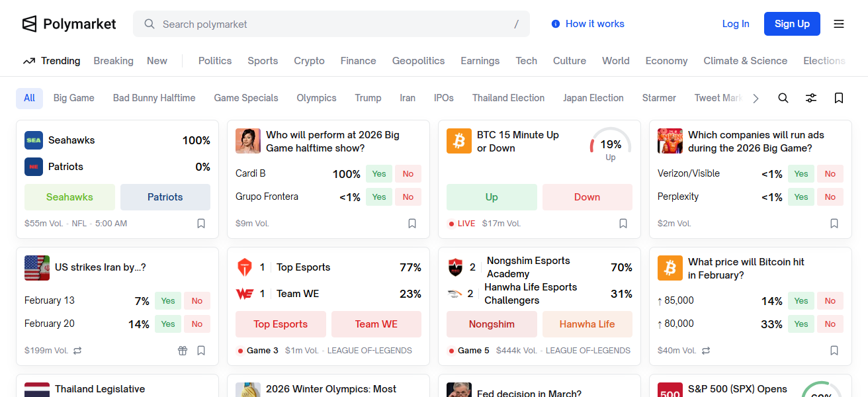Screen dimensions: 868x397
Task: Open the hamburger menu icon
Action: (x=839, y=24)
